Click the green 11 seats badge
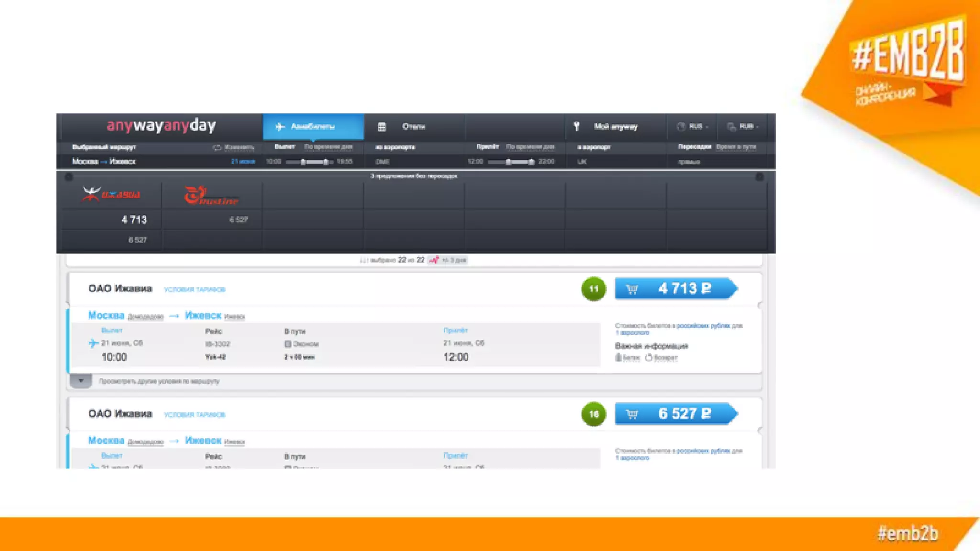 tap(593, 289)
